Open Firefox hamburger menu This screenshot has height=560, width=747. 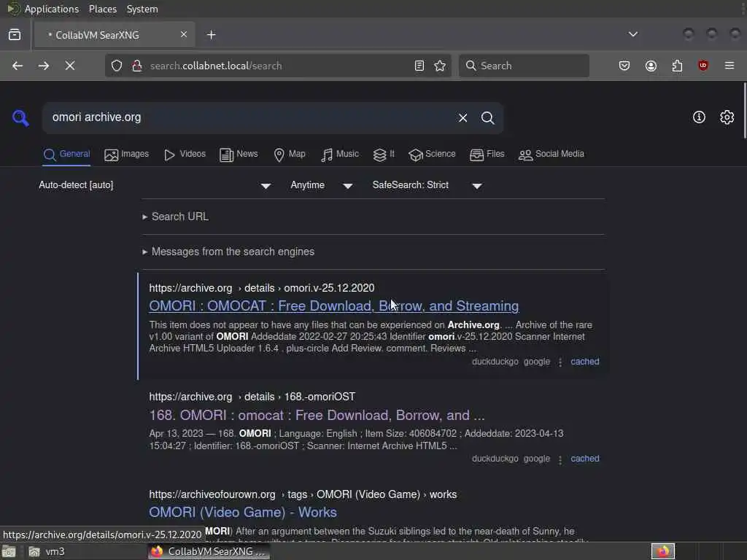coord(729,66)
